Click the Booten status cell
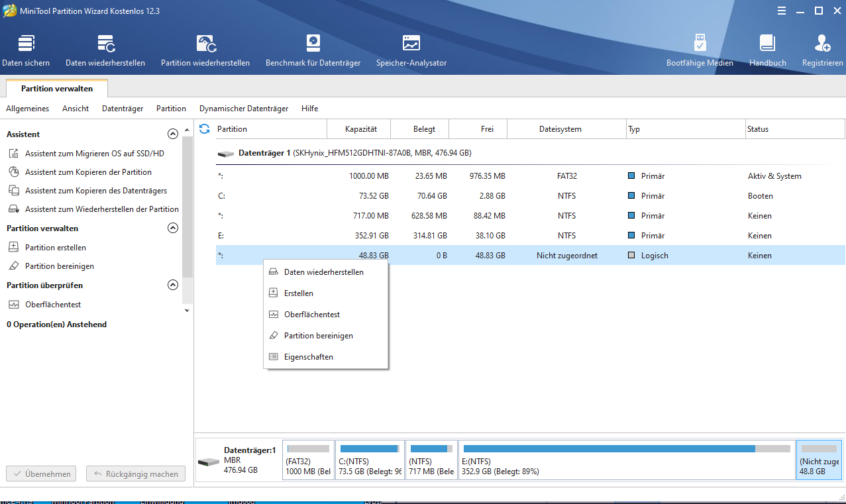 click(x=761, y=196)
